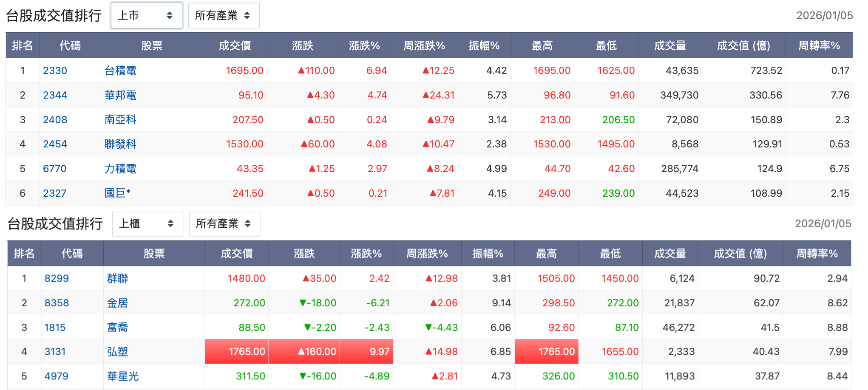Open stock link 國巨*
Viewport: 868px width, 390px height.
point(118,193)
